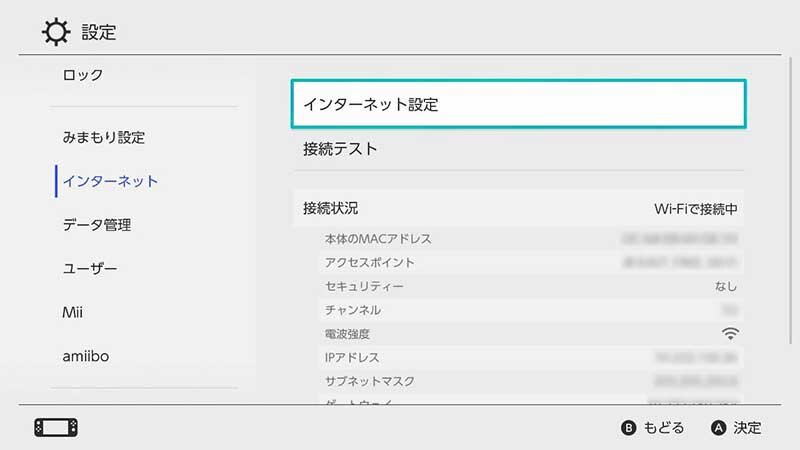
Task: Select 接続テスト option
Action: 518,149
